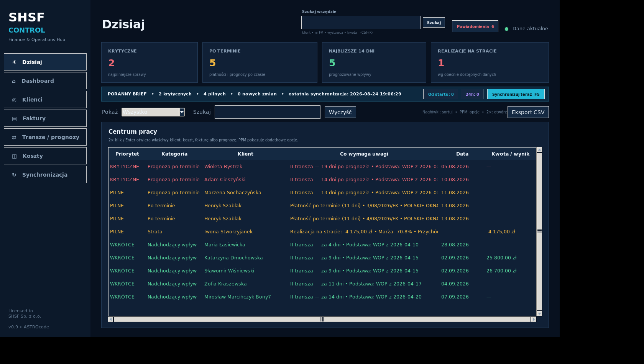Click the green Dane aktualne status dot
This screenshot has height=364, width=644.
pyautogui.click(x=506, y=29)
